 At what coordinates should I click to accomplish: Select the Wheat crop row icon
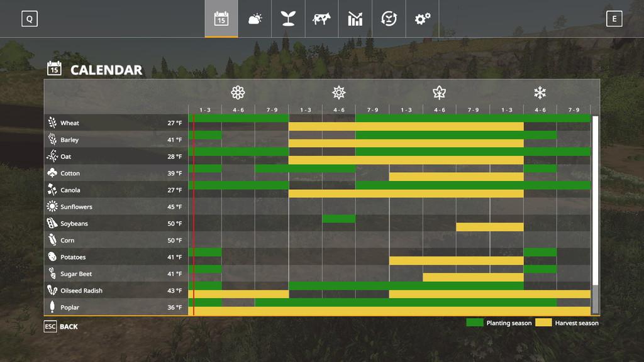point(52,123)
